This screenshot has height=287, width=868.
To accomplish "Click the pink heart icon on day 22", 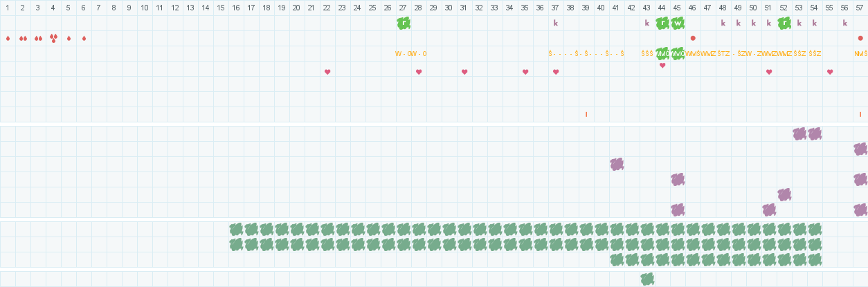I will pyautogui.click(x=327, y=72).
